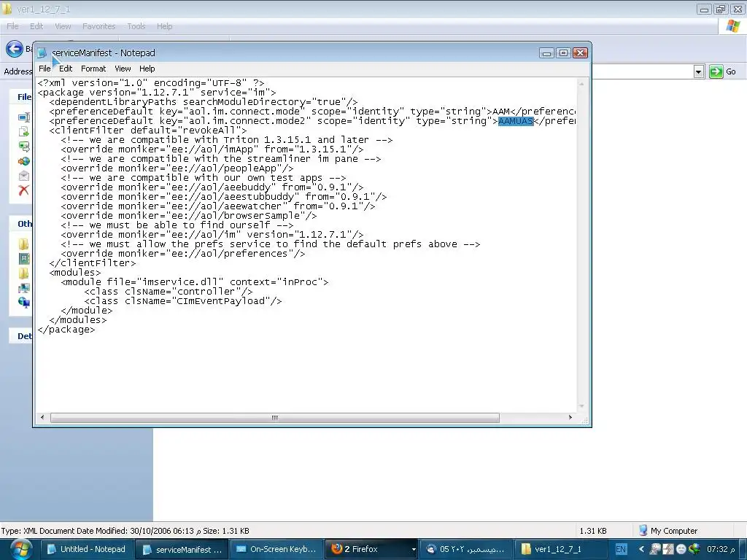The width and height of the screenshot is (747, 560).
Task: Open the Explorer window's greyed File menu
Action: [13, 26]
